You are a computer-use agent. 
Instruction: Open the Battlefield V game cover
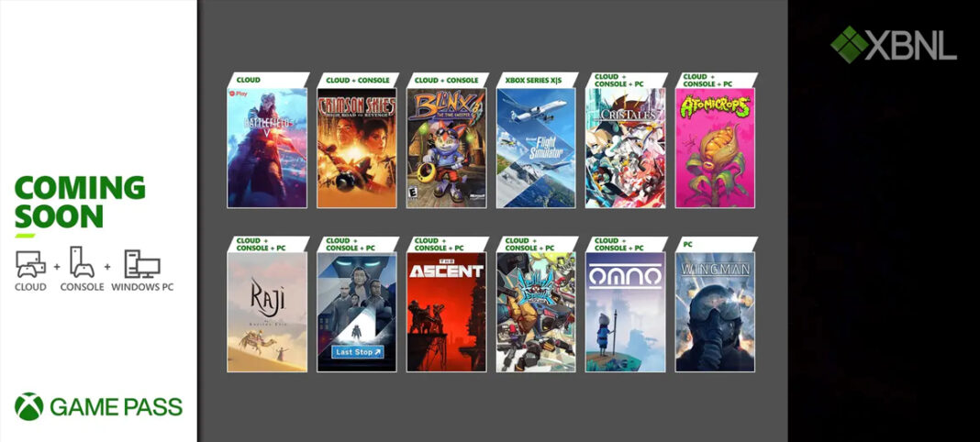point(267,148)
